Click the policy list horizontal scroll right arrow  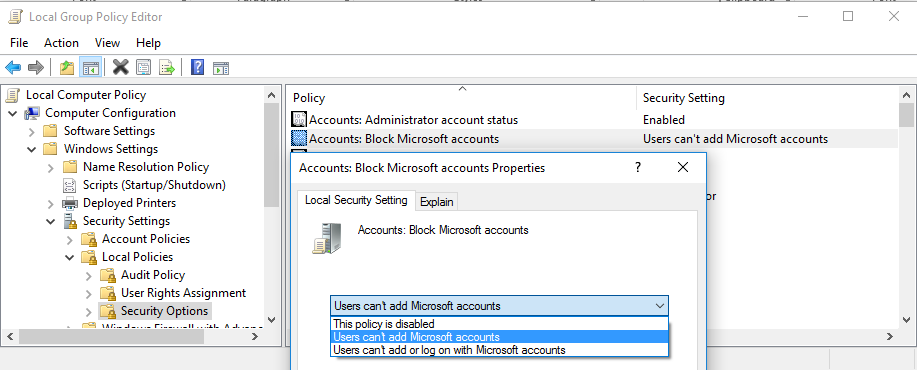pyautogui.click(x=890, y=337)
